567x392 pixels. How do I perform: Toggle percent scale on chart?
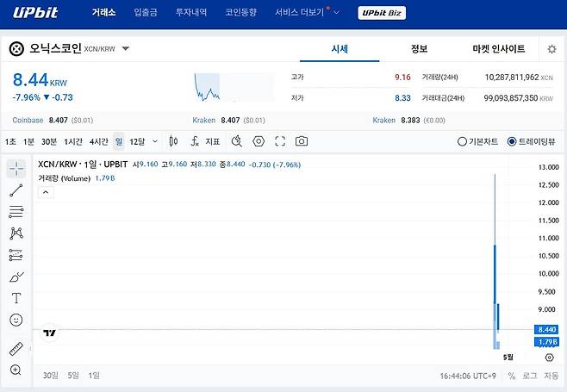[512, 376]
